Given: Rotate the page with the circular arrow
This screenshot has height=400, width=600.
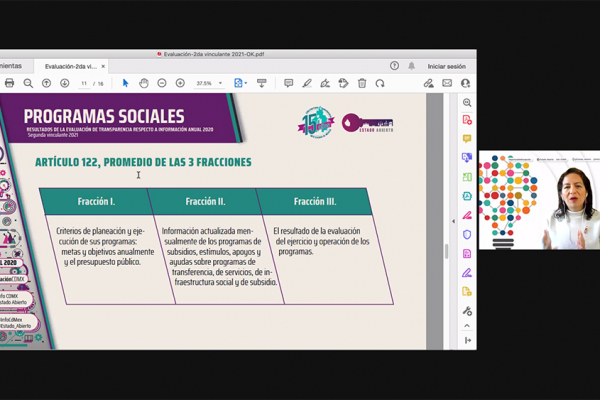Looking at the screenshot, I should coord(380,83).
